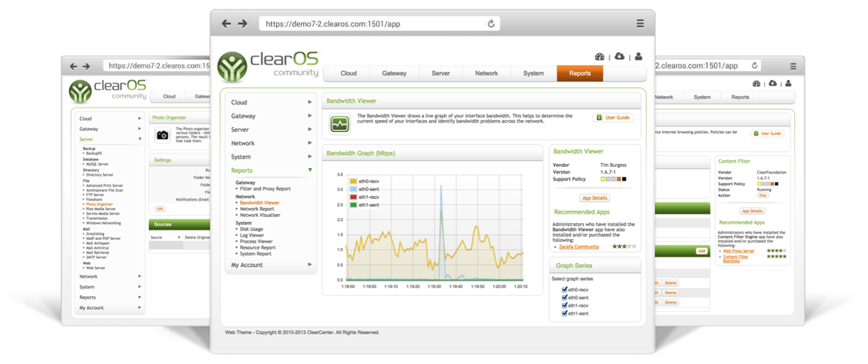Reload the page in the right browser window
The height and width of the screenshot is (364, 868).
(x=754, y=66)
